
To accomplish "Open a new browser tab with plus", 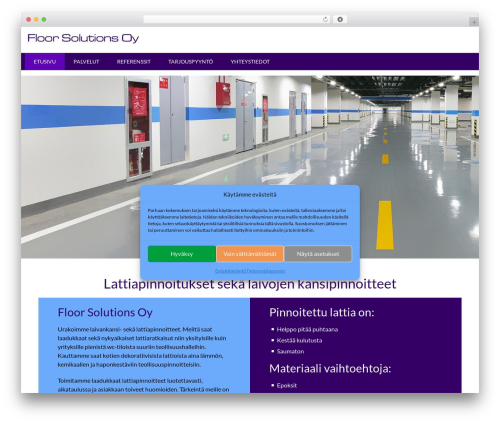I will pyautogui.click(x=474, y=22).
